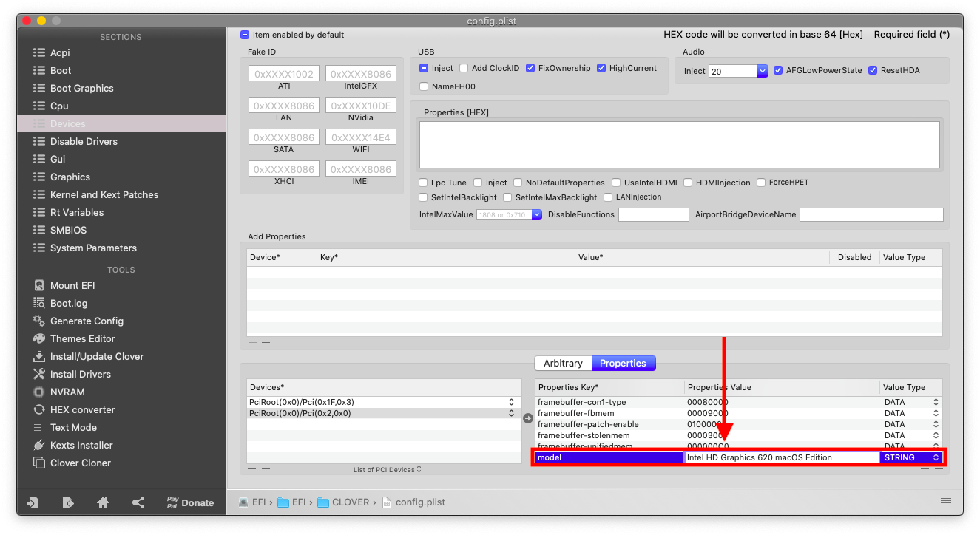980x535 pixels.
Task: Switch to the Arbitrary tab
Action: [x=563, y=363]
